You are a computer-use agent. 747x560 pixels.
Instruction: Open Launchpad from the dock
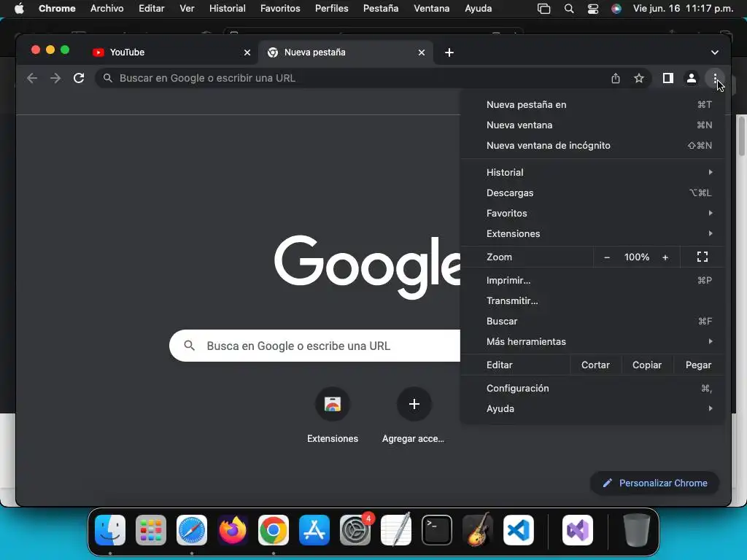click(x=151, y=530)
